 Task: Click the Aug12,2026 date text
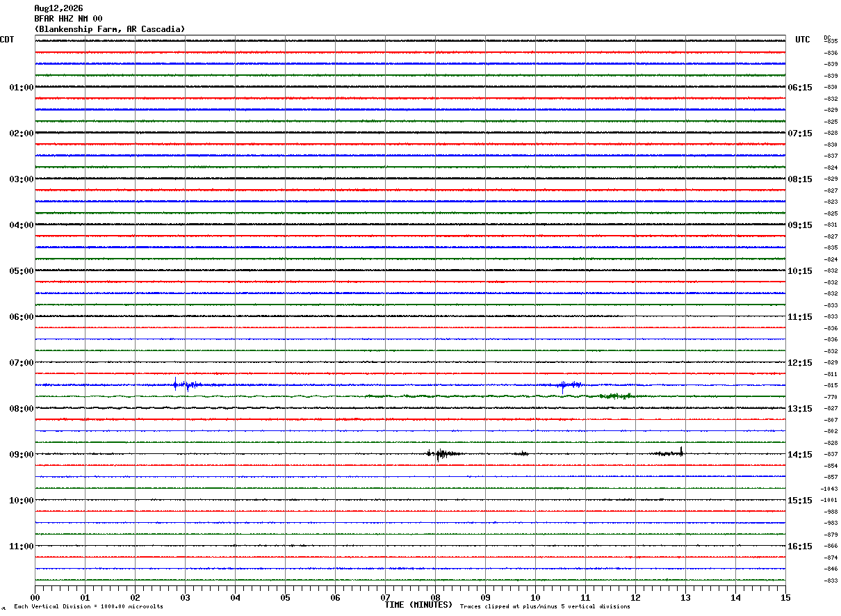(x=58, y=8)
